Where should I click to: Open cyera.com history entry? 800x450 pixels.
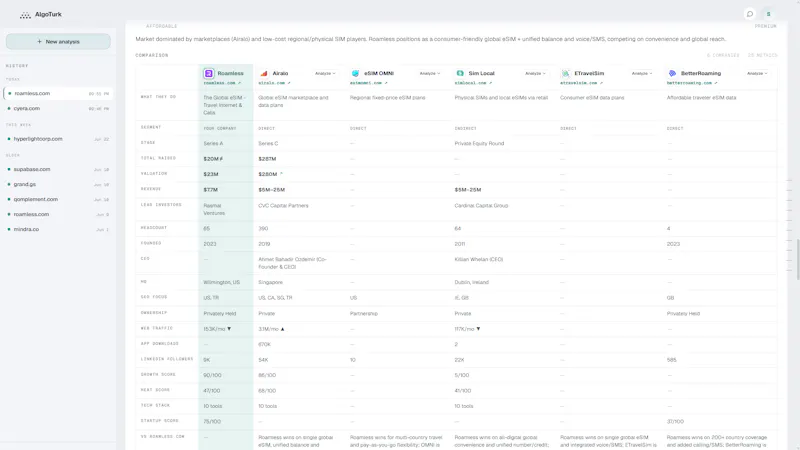58,108
